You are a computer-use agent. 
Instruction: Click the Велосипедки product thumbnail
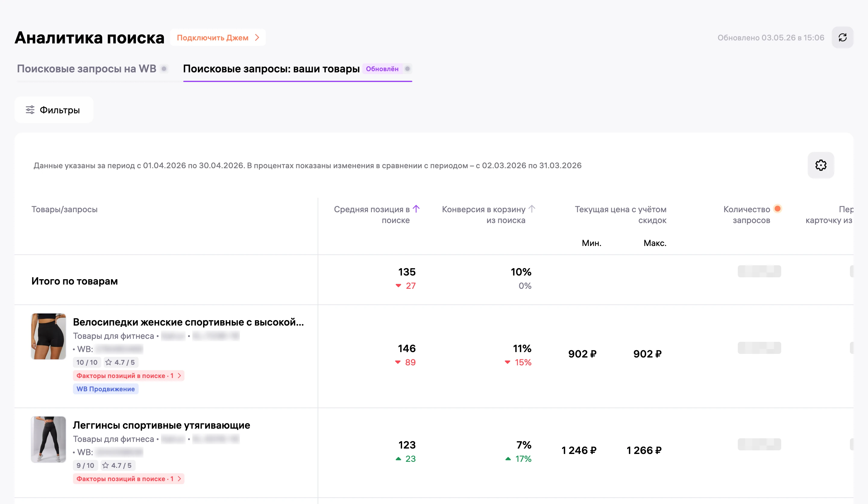click(48, 336)
